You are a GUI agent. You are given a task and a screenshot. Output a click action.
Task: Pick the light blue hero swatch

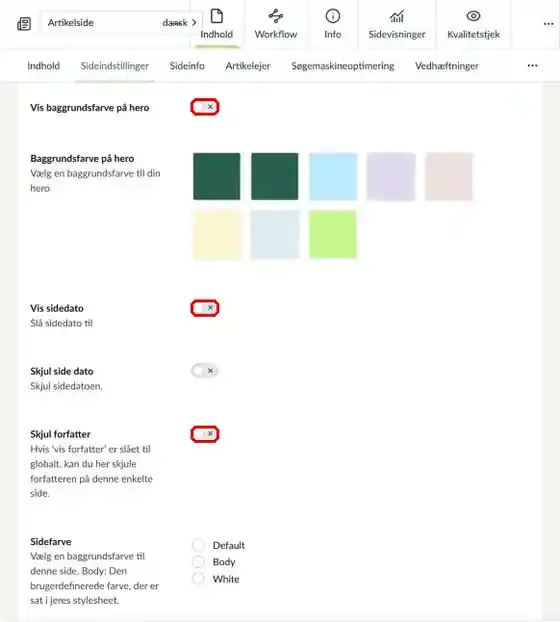coord(333,176)
